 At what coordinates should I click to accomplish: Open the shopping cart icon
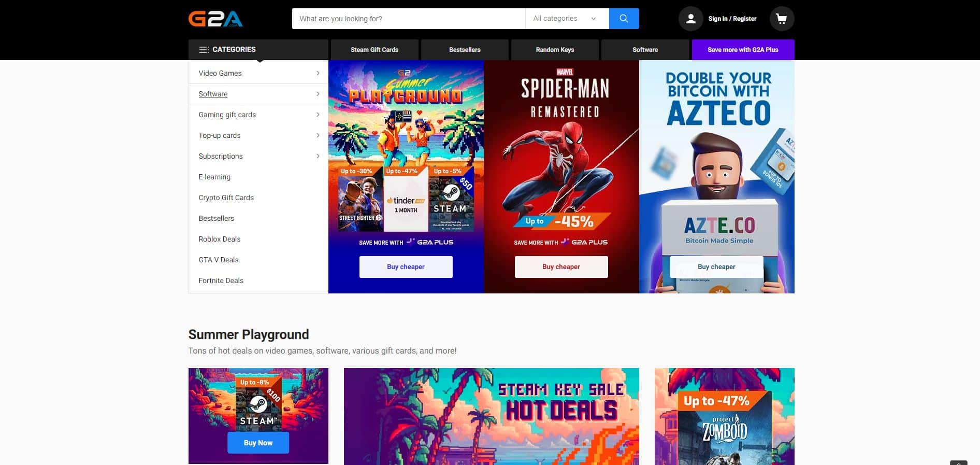point(782,19)
